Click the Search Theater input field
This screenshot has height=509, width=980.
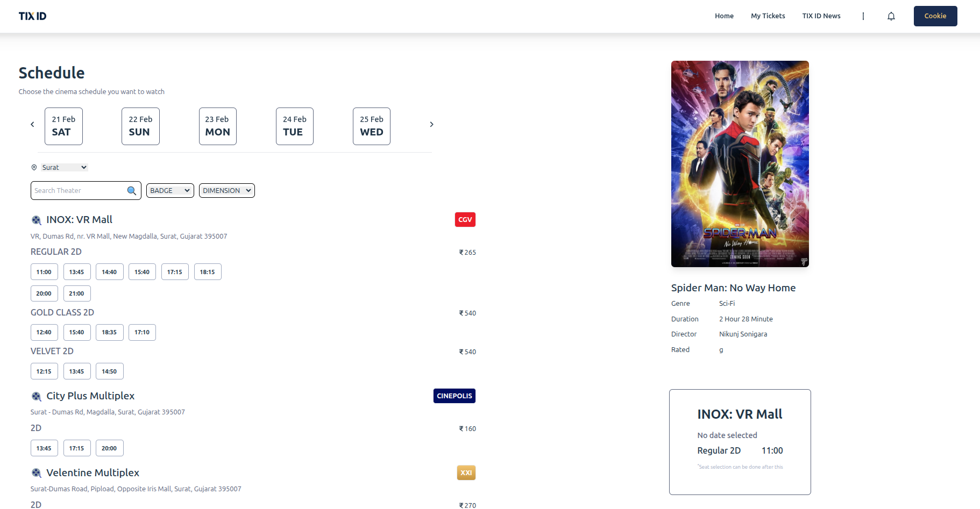pos(78,191)
